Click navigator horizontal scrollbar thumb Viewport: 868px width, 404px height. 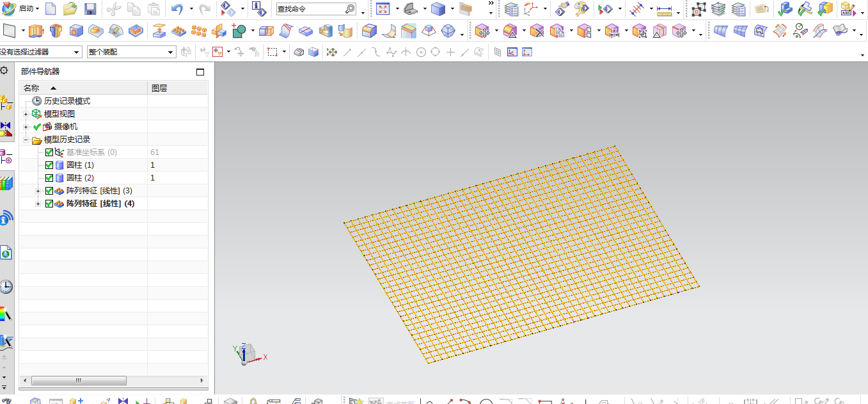(79, 380)
